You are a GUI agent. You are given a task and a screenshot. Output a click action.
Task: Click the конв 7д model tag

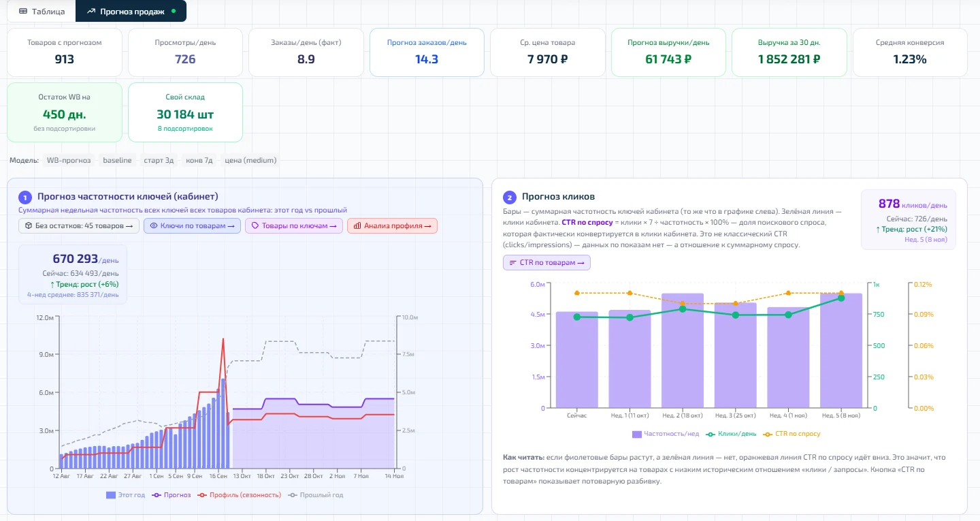click(199, 161)
